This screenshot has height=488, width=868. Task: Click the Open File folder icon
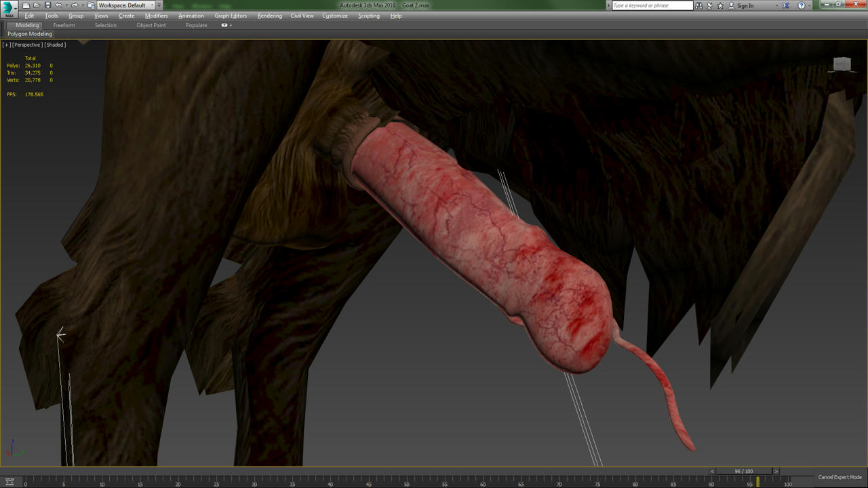[x=37, y=5]
